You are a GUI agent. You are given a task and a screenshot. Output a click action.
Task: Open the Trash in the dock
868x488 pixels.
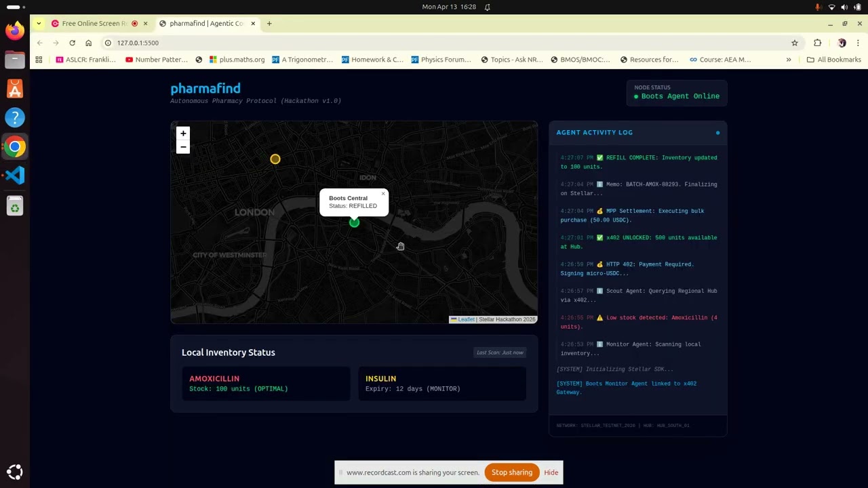pyautogui.click(x=15, y=205)
